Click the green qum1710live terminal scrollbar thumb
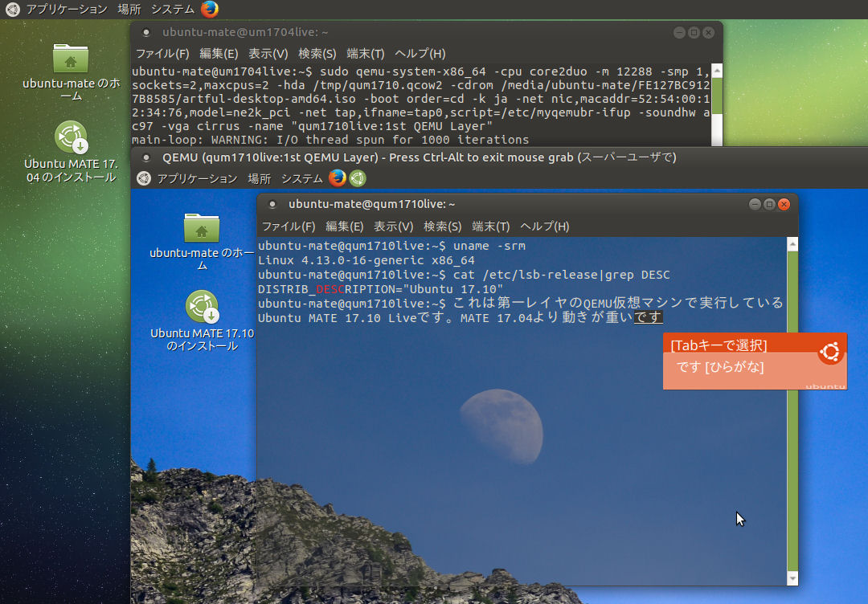This screenshot has height=604, width=868. tap(792, 411)
